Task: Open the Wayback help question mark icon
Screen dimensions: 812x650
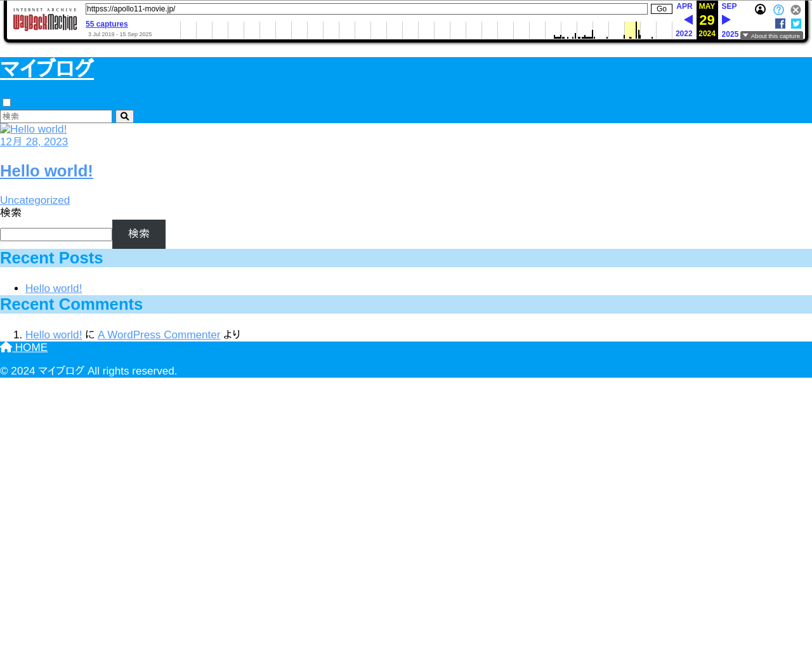Action: [x=778, y=10]
